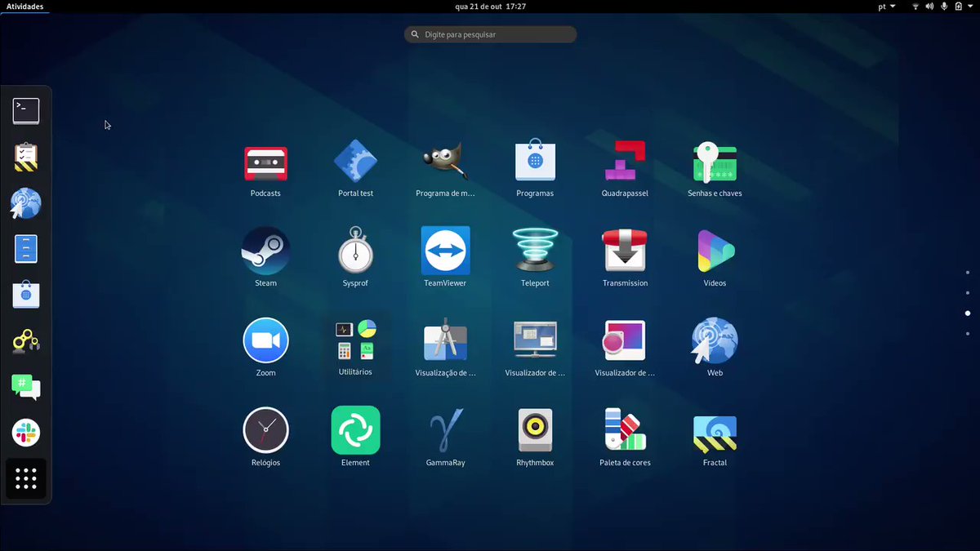Go to second app grid page dot

(x=968, y=293)
